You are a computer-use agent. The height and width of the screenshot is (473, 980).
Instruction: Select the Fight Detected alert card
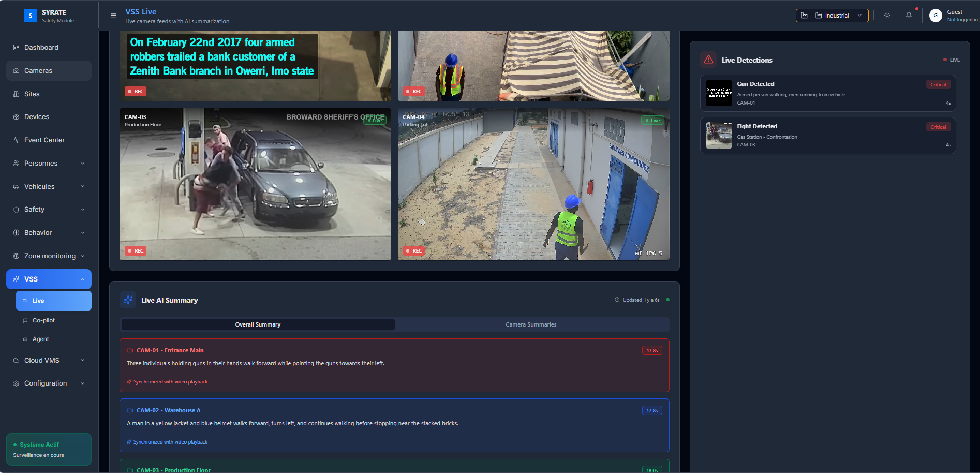click(827, 136)
